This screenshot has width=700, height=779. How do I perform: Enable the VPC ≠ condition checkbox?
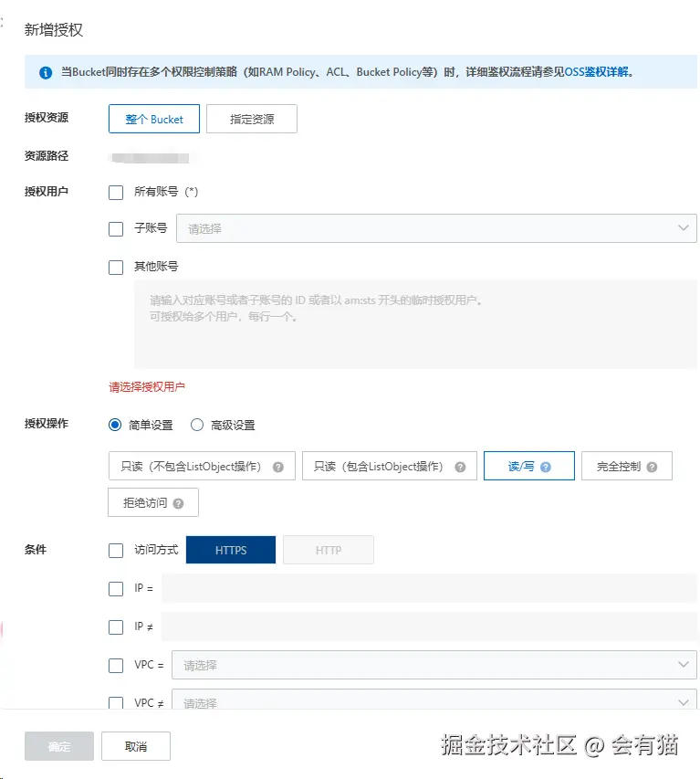tap(116, 702)
